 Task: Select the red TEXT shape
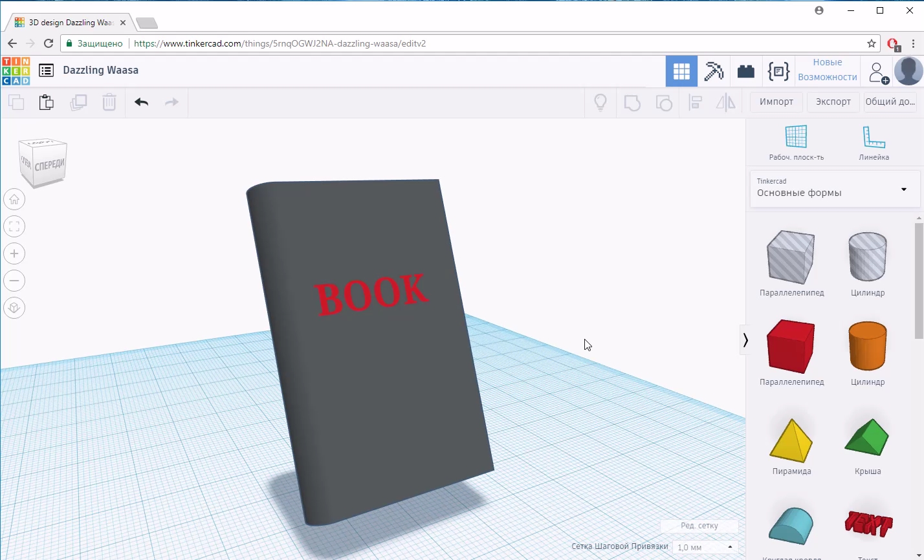868,524
